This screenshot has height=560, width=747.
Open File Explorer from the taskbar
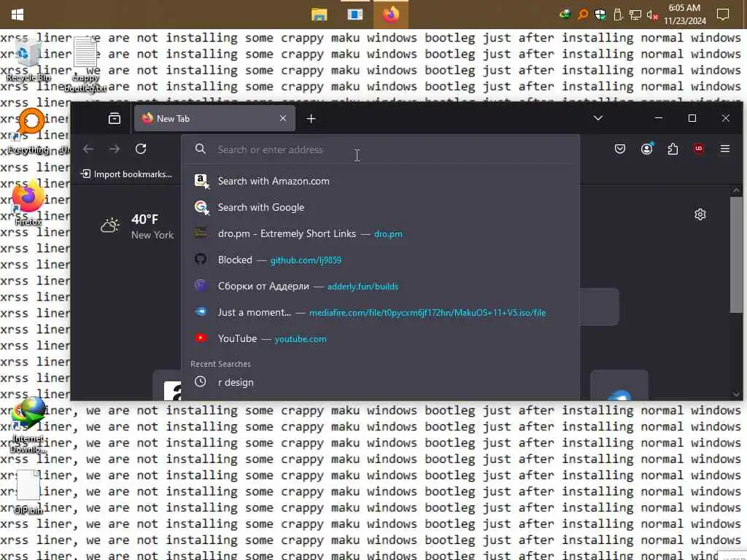pyautogui.click(x=319, y=15)
